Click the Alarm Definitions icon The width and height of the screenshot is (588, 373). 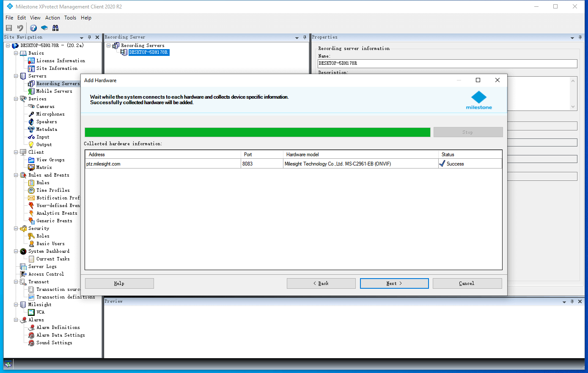coord(31,328)
